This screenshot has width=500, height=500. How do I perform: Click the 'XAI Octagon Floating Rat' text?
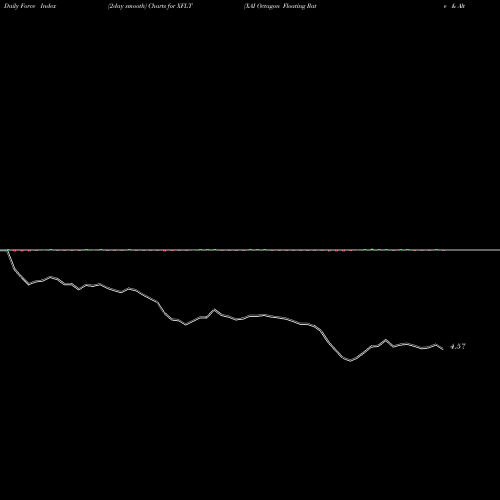[x=280, y=6]
